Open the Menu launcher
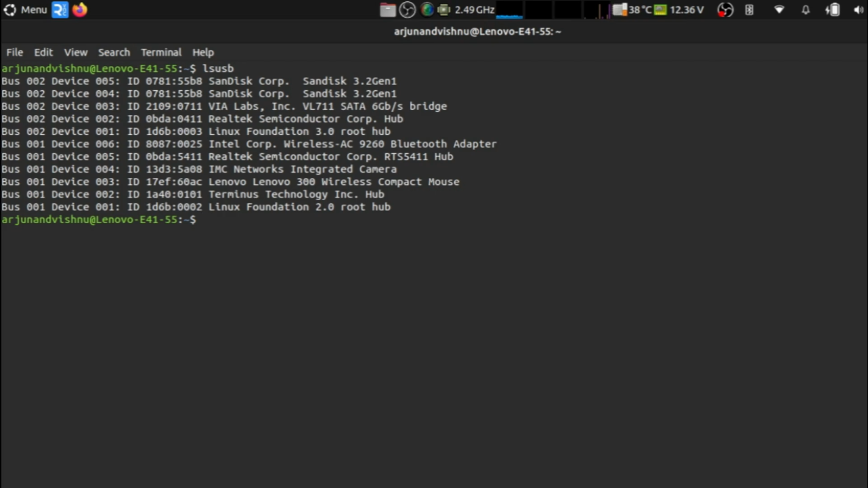Viewport: 868px width, 488px height. click(x=25, y=10)
